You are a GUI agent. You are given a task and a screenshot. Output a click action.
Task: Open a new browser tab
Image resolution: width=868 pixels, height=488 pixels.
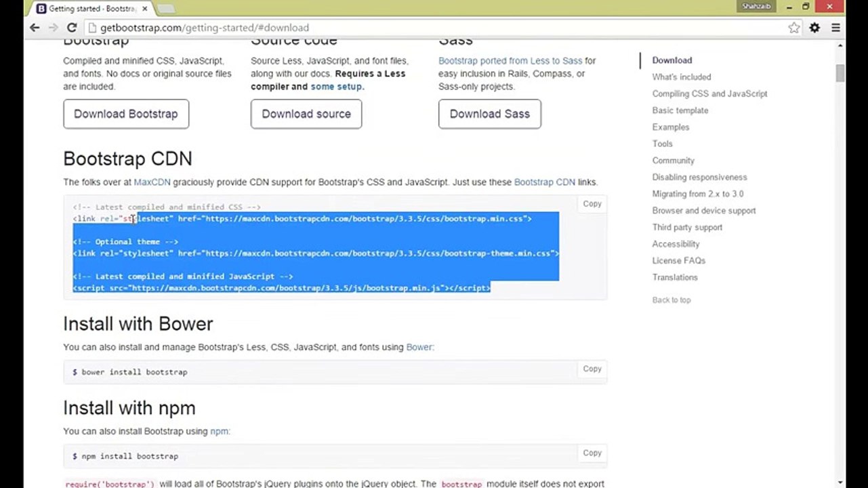pyautogui.click(x=166, y=9)
